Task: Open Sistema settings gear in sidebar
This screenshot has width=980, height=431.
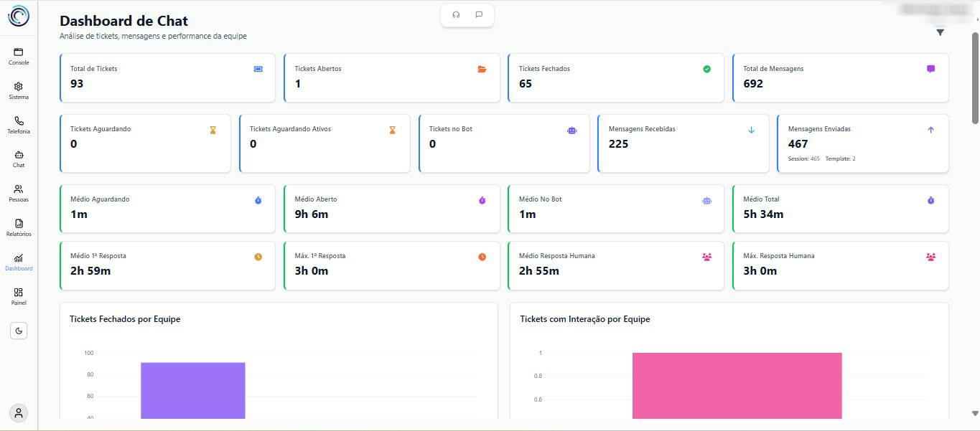Action: [19, 90]
